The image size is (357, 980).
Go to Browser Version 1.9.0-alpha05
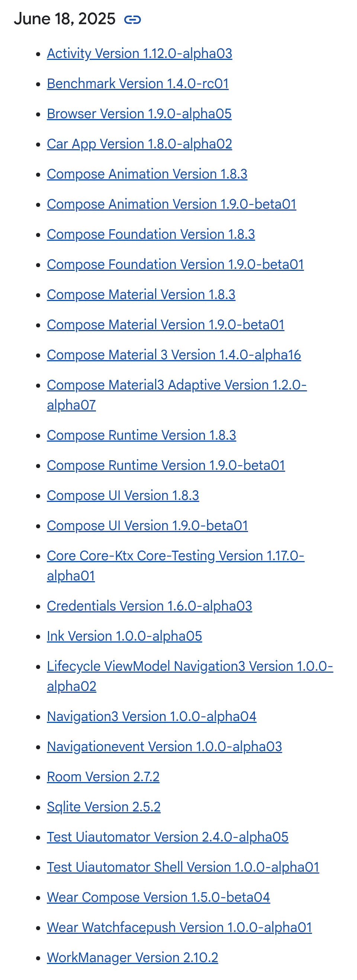click(x=139, y=114)
